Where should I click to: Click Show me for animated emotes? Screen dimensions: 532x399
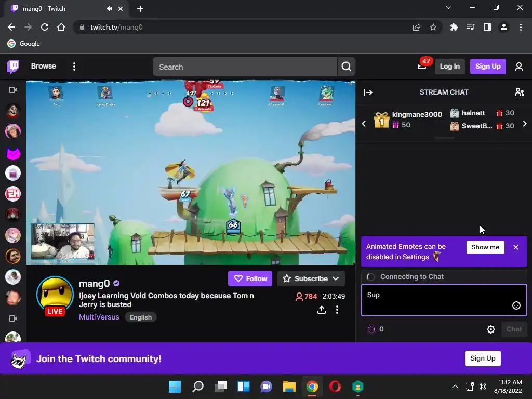coord(485,247)
